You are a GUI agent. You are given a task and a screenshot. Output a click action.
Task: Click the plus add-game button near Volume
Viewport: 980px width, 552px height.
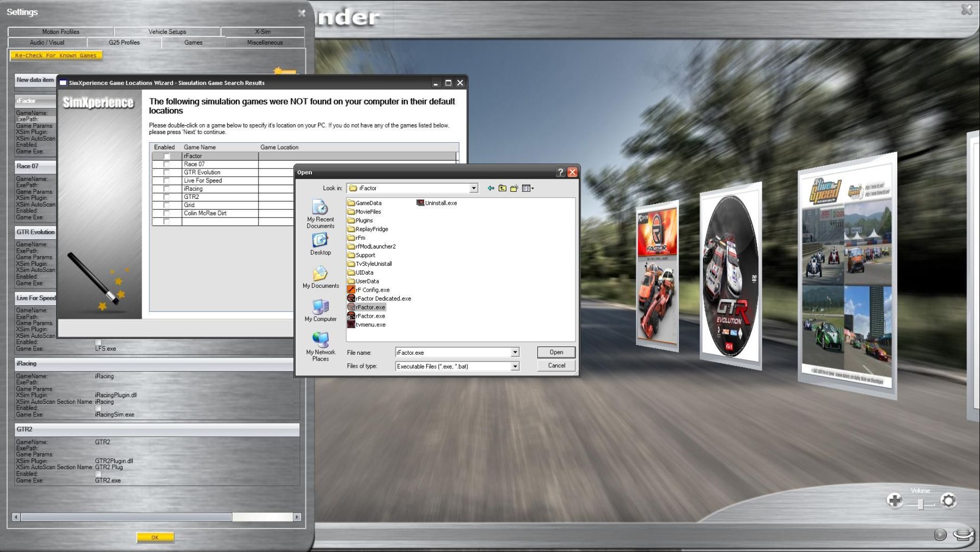895,500
